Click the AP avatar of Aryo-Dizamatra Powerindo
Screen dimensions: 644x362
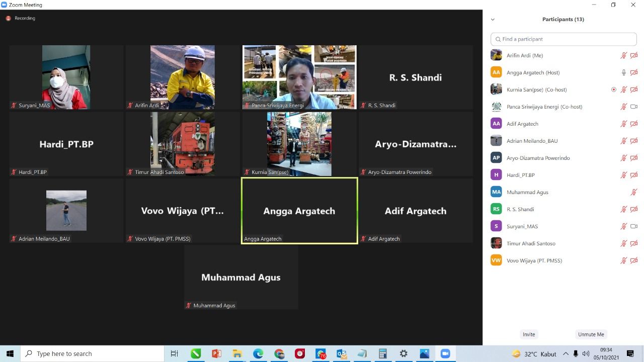tap(496, 158)
